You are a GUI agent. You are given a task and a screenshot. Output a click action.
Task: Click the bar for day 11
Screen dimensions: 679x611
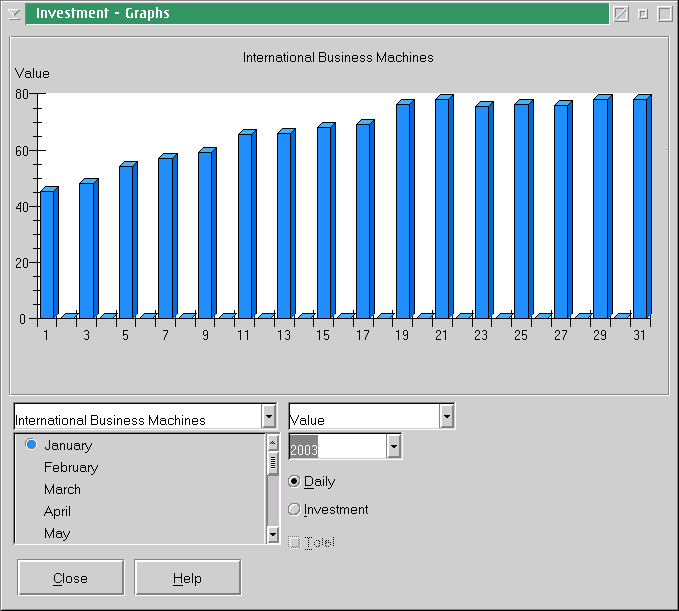[247, 224]
